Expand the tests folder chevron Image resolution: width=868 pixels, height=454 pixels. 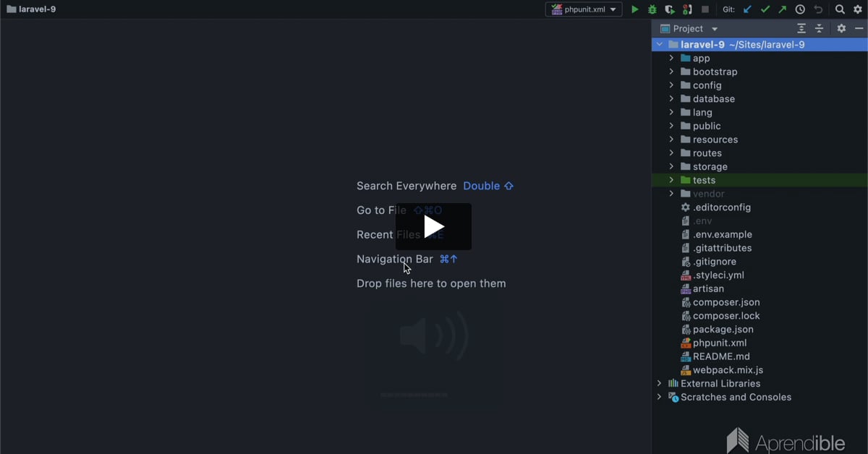click(671, 180)
